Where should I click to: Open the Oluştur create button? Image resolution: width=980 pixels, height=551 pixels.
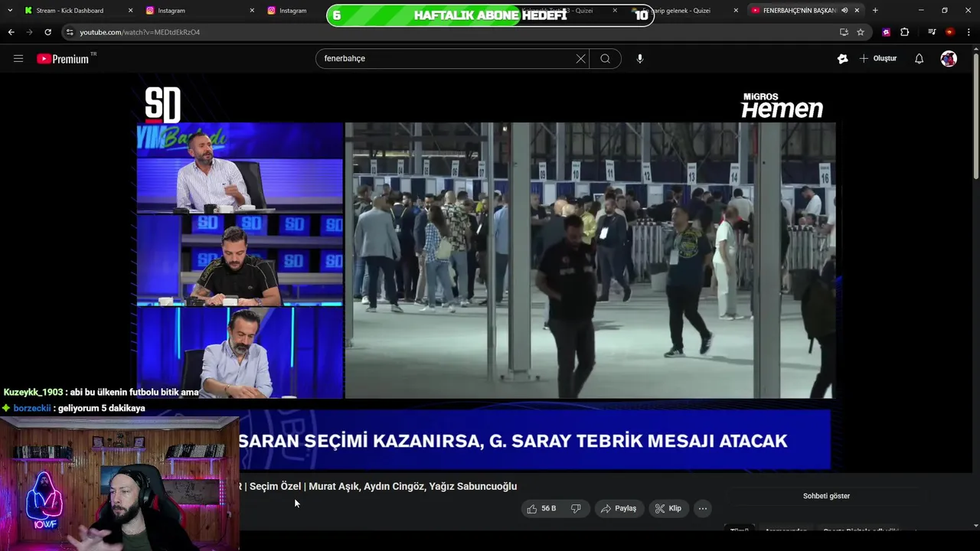click(878, 59)
